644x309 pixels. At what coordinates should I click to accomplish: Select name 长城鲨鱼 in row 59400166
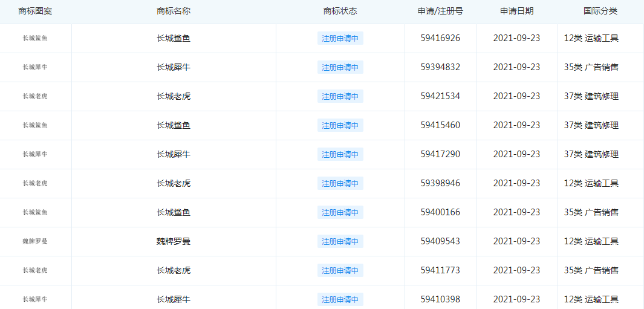click(x=174, y=212)
